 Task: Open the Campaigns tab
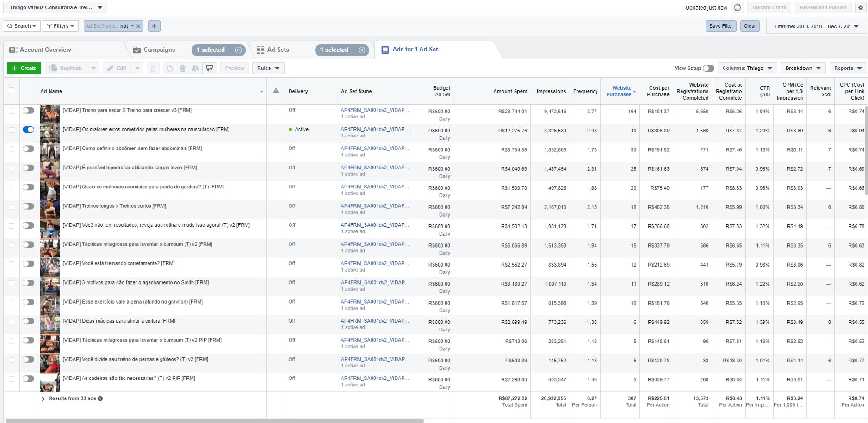pos(159,50)
